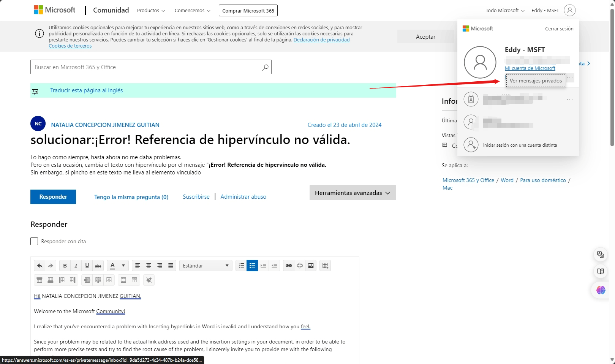Open more options for the badge-icon account
Viewport: 615px width, 364px height.
point(570,99)
